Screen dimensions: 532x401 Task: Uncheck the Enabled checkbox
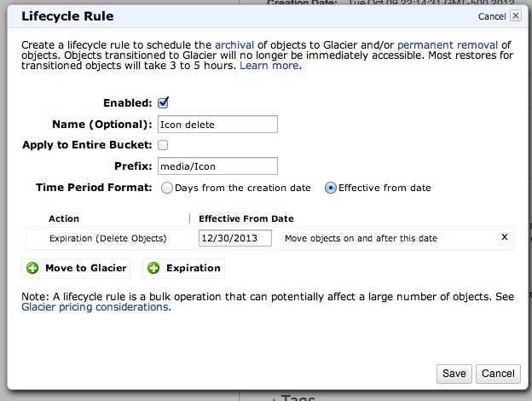point(163,102)
